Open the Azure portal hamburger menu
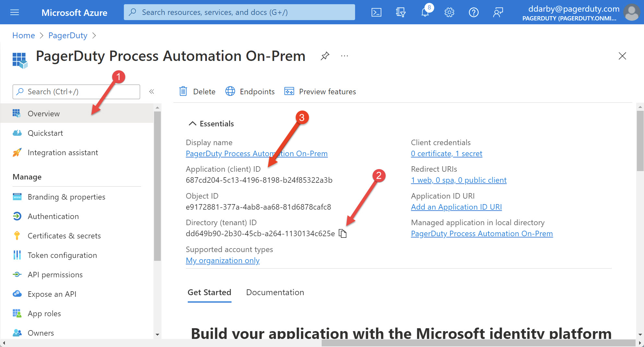644x347 pixels. click(15, 12)
